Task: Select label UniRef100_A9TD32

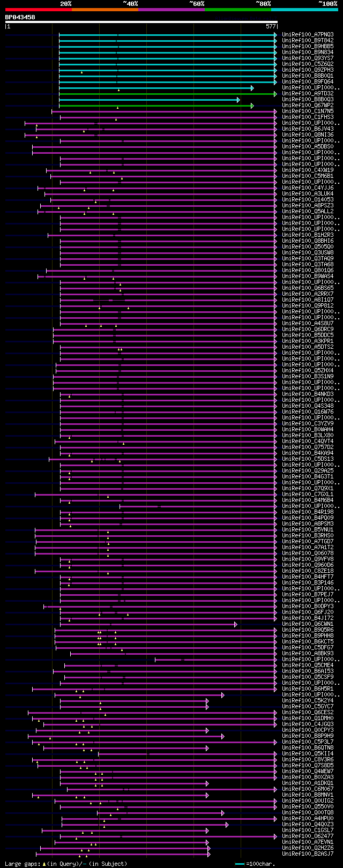Action: tap(308, 93)
